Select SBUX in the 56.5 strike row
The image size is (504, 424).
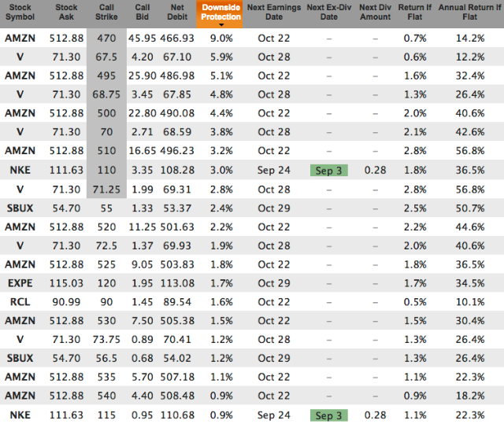pos(20,358)
